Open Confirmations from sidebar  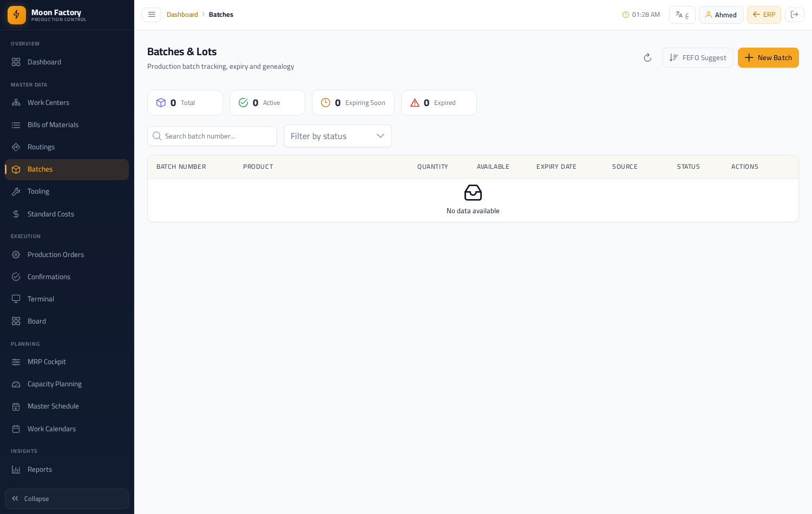point(67,277)
